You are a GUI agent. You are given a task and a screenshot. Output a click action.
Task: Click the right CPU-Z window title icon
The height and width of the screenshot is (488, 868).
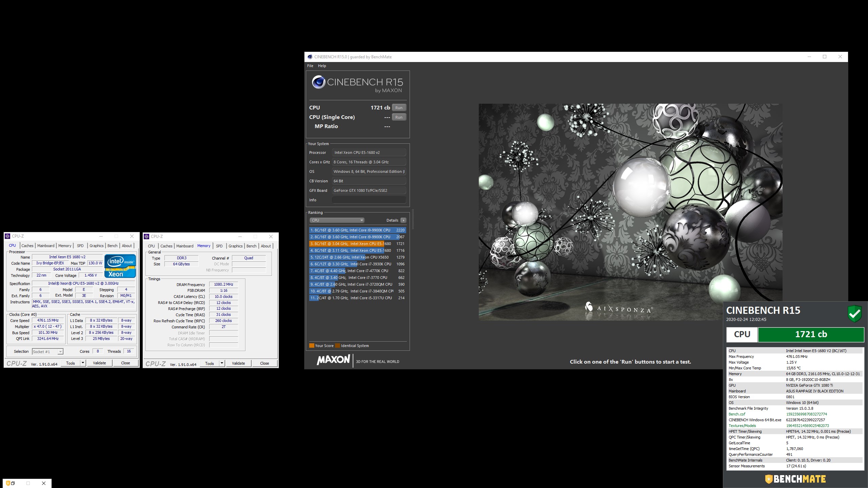[x=147, y=237]
